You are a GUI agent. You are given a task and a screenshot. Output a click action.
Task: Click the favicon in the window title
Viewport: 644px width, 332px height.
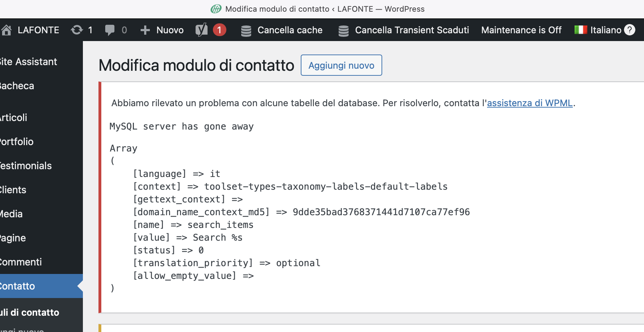pyautogui.click(x=216, y=9)
